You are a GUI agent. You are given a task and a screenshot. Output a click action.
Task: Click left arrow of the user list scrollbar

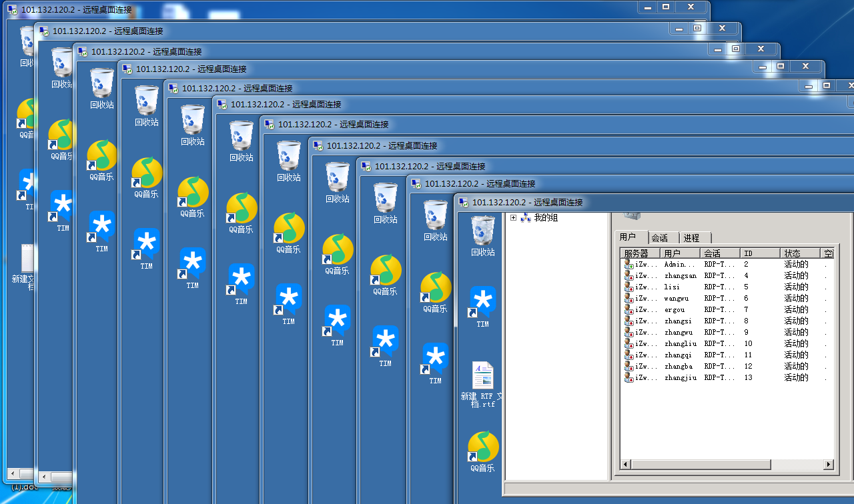coord(626,464)
